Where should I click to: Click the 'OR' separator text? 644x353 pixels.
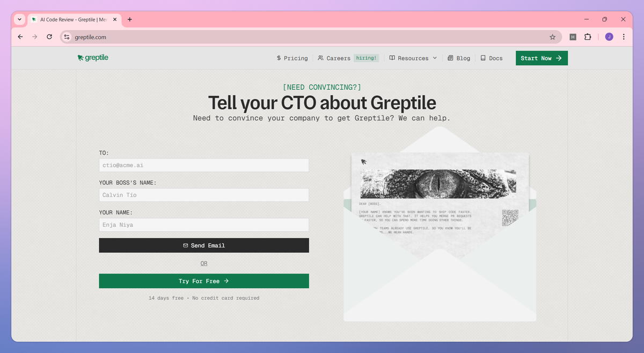(204, 263)
